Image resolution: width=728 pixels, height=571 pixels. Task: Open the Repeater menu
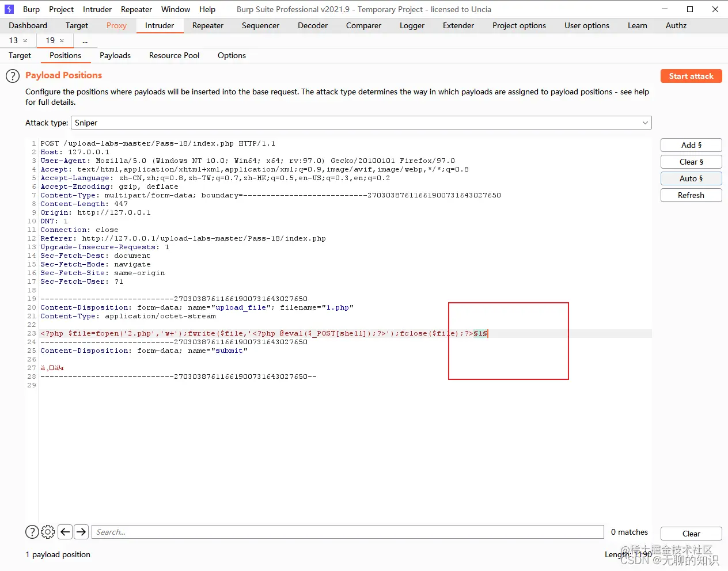[x=136, y=9]
